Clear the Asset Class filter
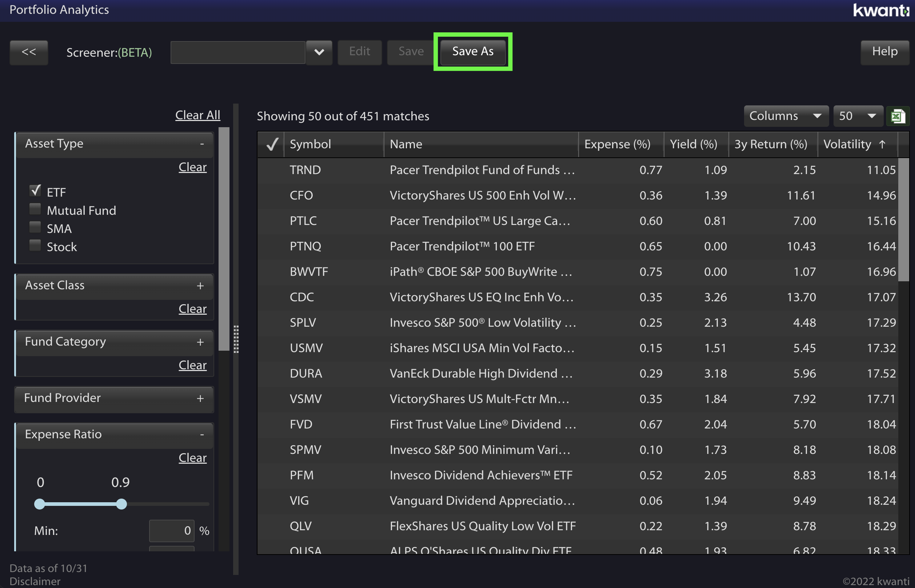 click(x=192, y=309)
